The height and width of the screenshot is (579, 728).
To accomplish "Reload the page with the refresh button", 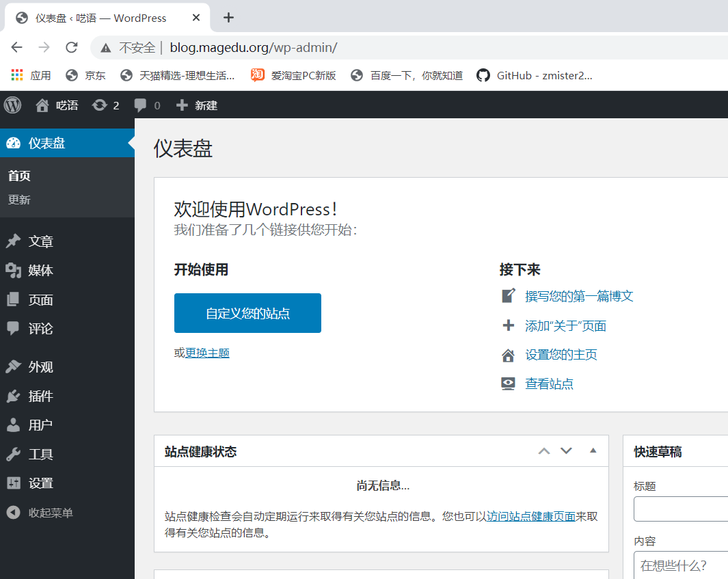I will [72, 47].
